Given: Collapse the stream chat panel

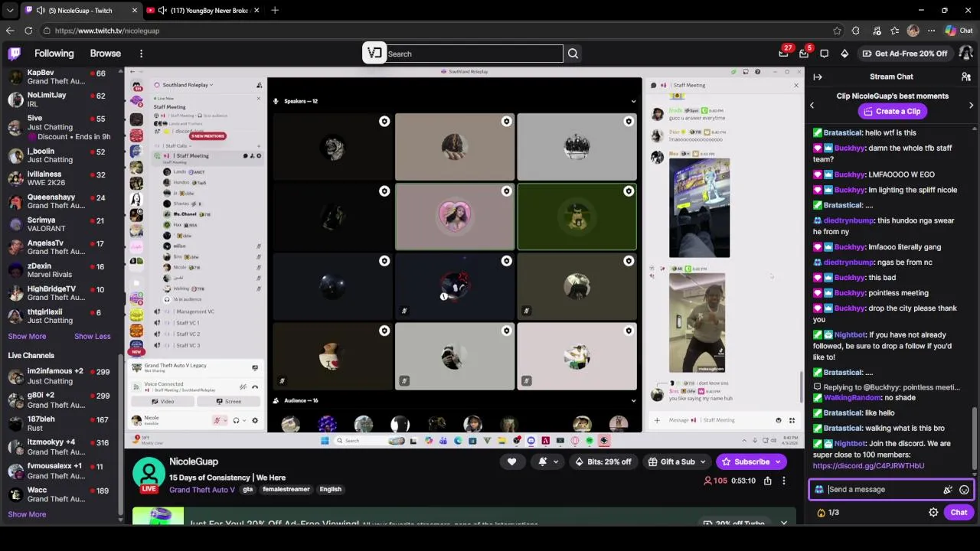Looking at the screenshot, I should pos(818,77).
